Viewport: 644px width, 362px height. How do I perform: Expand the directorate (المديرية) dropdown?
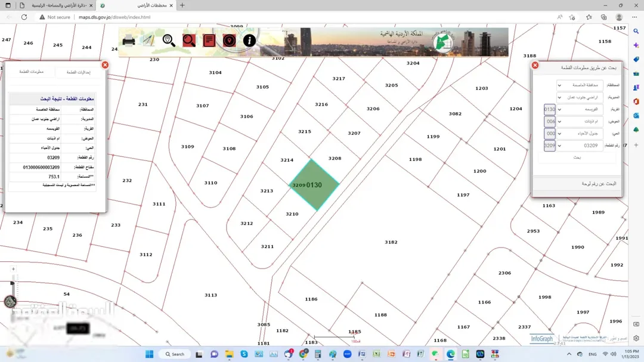(580, 97)
